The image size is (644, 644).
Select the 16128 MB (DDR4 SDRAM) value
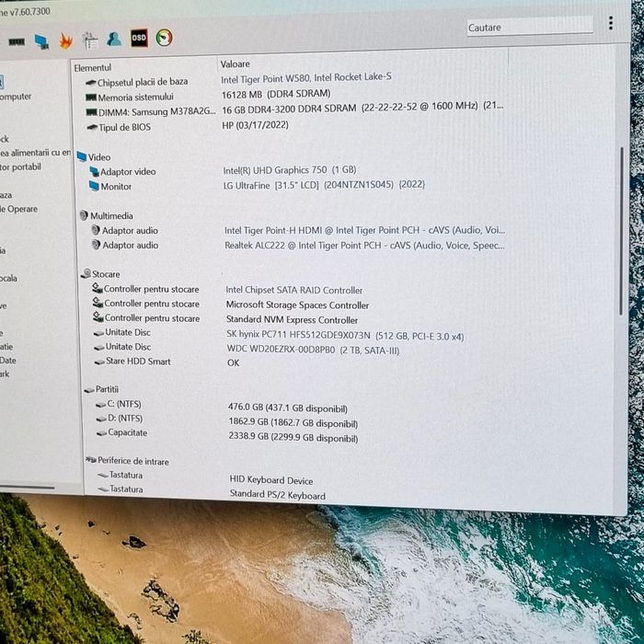(276, 94)
